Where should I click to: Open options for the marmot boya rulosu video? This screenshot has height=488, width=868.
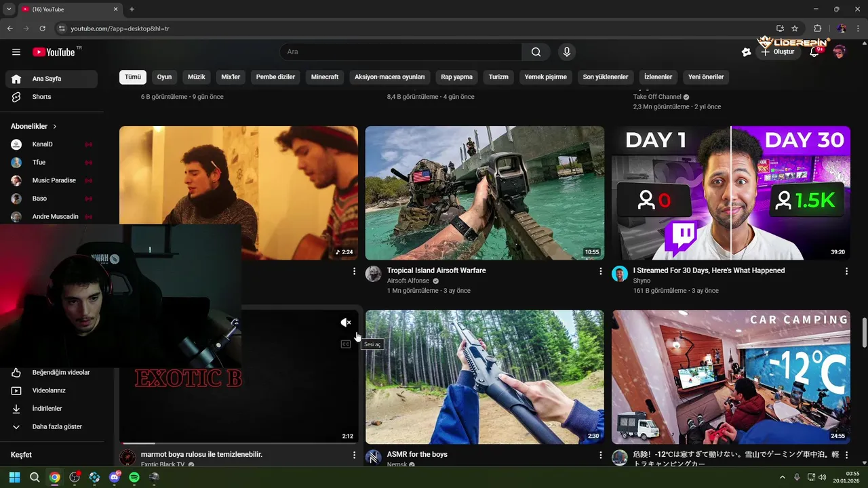354,455
